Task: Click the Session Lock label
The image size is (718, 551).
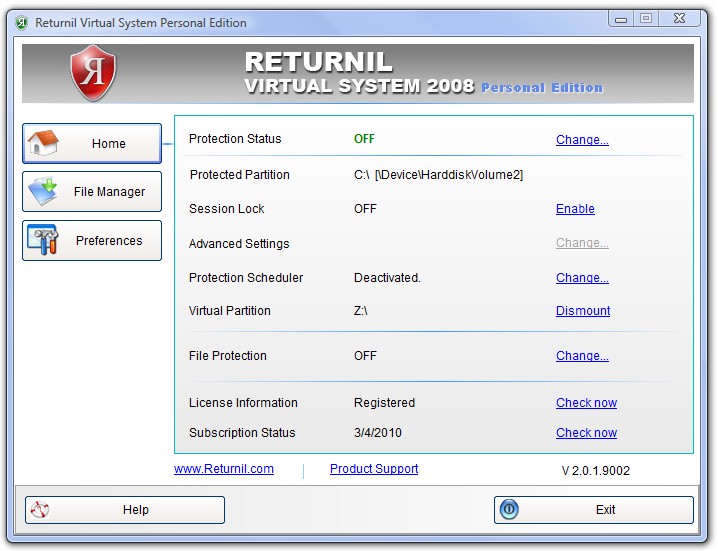Action: click(x=227, y=209)
